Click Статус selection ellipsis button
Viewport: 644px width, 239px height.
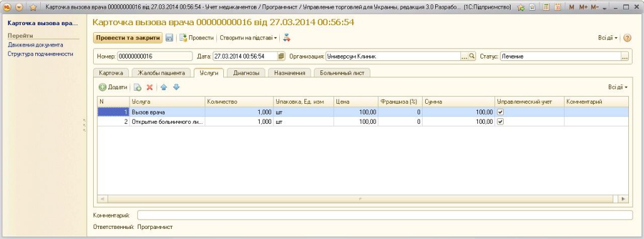click(625, 57)
